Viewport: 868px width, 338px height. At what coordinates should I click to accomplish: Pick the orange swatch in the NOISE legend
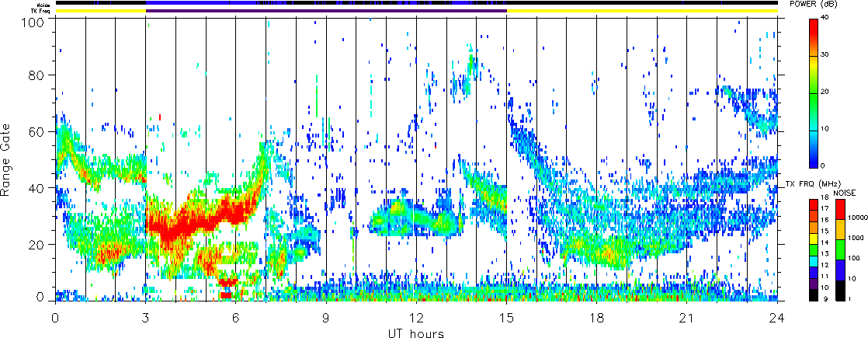point(840,230)
